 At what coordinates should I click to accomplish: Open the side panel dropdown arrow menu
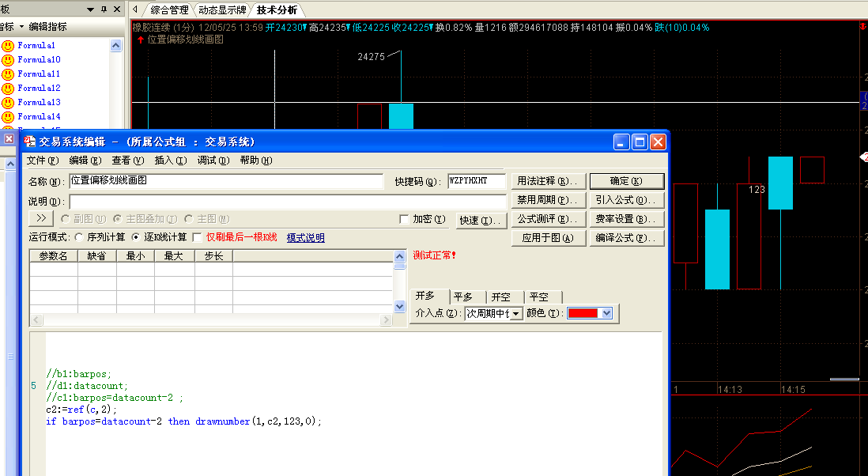pos(91,9)
